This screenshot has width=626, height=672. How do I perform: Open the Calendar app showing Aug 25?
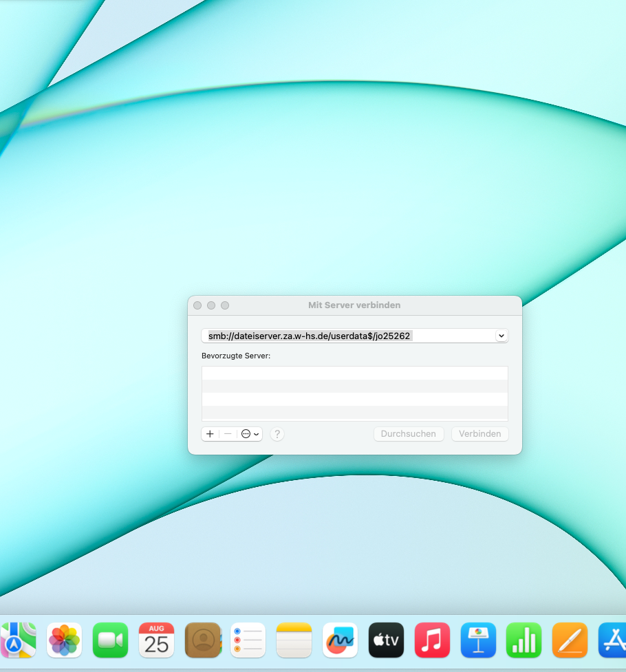coord(157,640)
